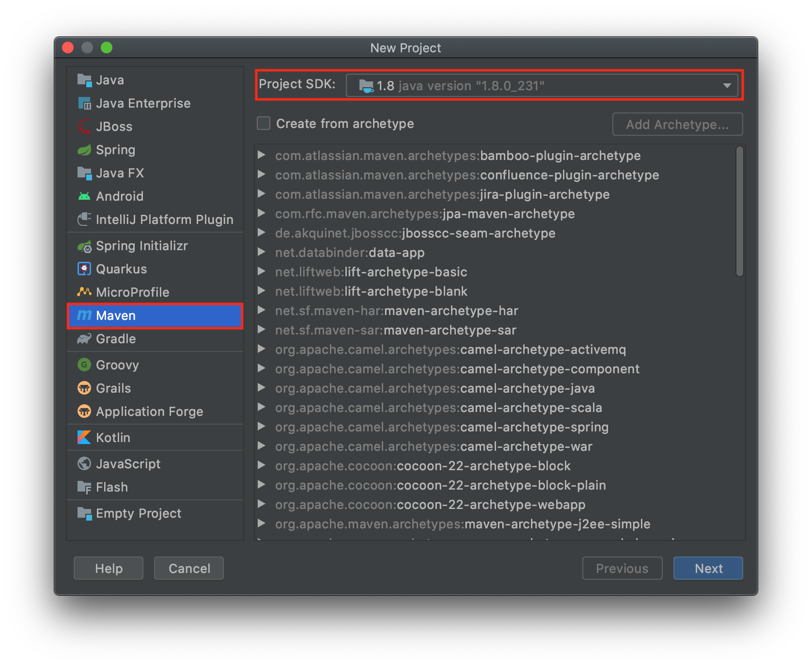
Task: Select lift-archetype-blank row
Action: [x=495, y=291]
